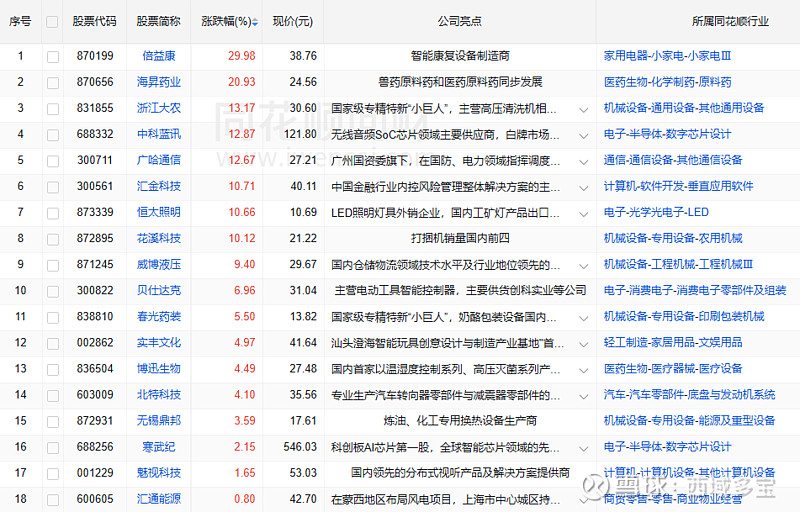Expand company highlight for 广哈通信
The height and width of the screenshot is (512, 800).
point(584,162)
